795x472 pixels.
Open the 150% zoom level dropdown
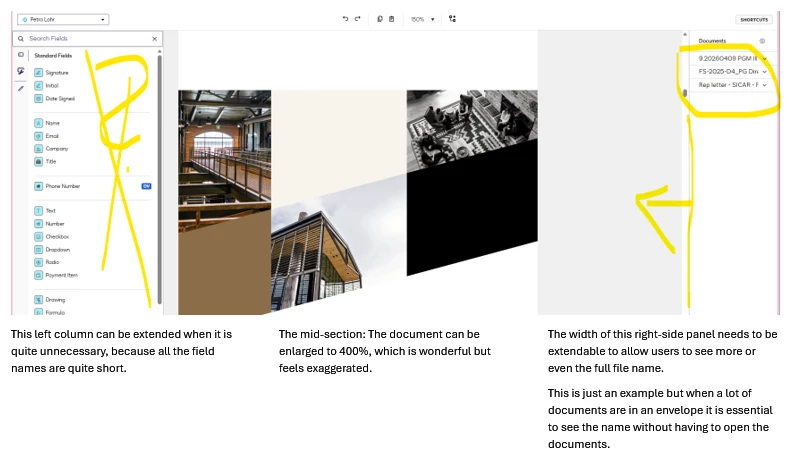pyautogui.click(x=423, y=19)
